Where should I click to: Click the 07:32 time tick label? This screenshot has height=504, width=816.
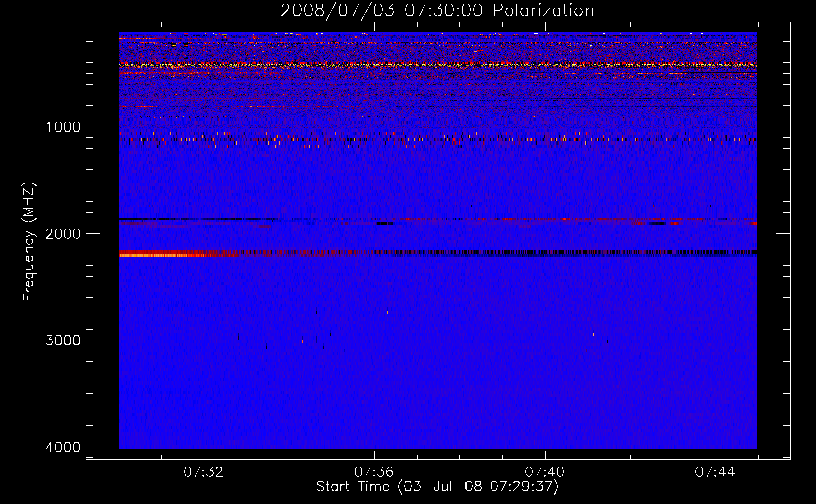pos(204,472)
